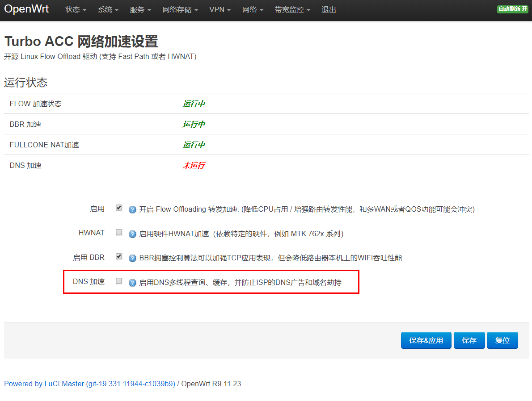Click the 保存 button
The height and width of the screenshot is (401, 532).
pyautogui.click(x=469, y=340)
